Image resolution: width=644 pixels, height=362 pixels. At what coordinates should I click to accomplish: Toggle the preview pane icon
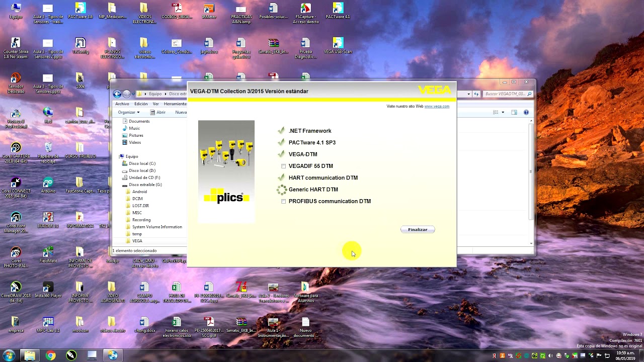click(514, 113)
